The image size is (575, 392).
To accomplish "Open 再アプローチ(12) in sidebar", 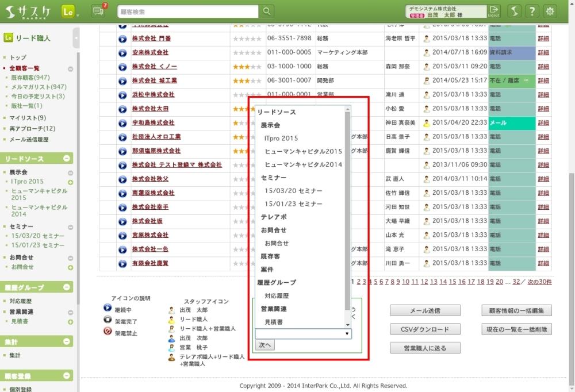I will [x=33, y=128].
